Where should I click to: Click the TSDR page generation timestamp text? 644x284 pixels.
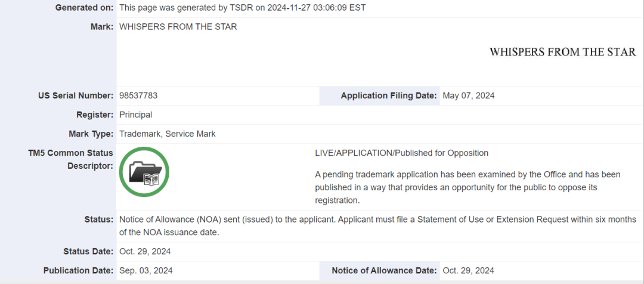click(x=243, y=8)
